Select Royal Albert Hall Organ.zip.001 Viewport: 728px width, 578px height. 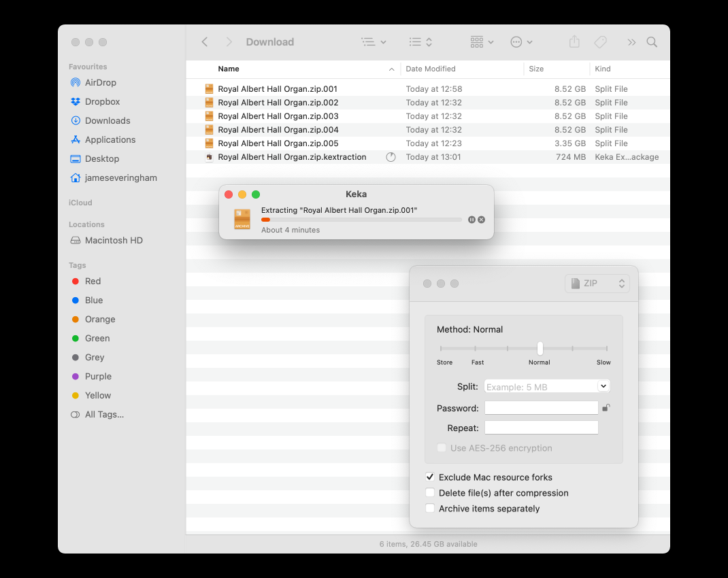point(277,89)
